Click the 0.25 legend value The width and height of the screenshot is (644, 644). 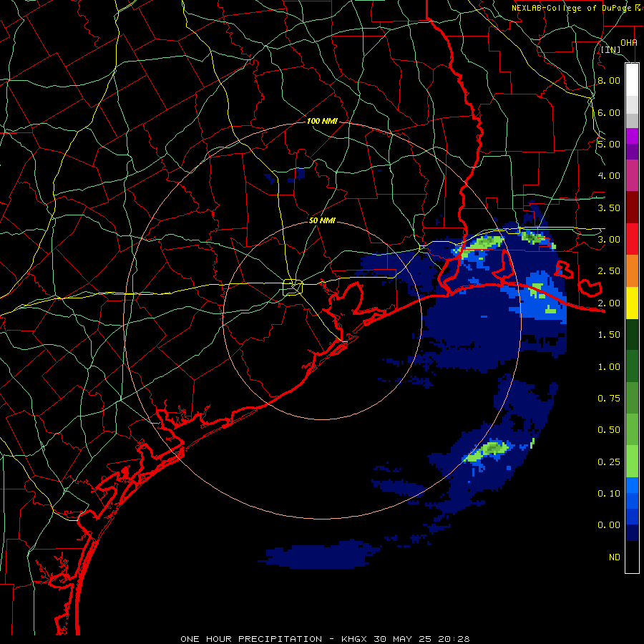tap(609, 462)
